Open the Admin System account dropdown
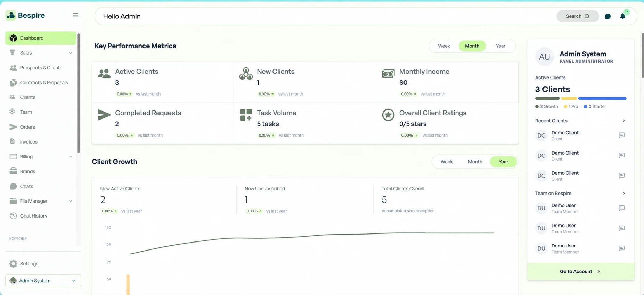Viewport: 644px width, 295px height. pos(43,281)
